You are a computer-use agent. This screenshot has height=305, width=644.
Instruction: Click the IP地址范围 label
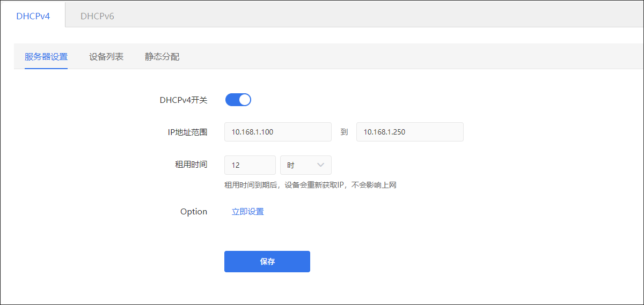point(187,132)
